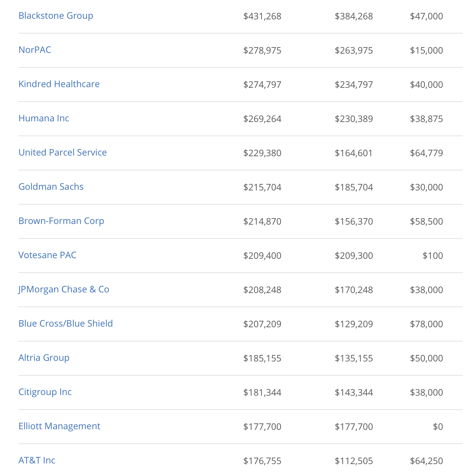Click Elliott Management's $0 amount
The image size is (468, 476).
(x=438, y=427)
